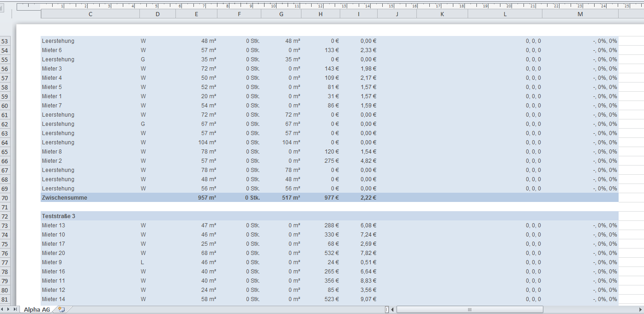Click the Mieter 4 cell
644x314 pixels.
90,78
